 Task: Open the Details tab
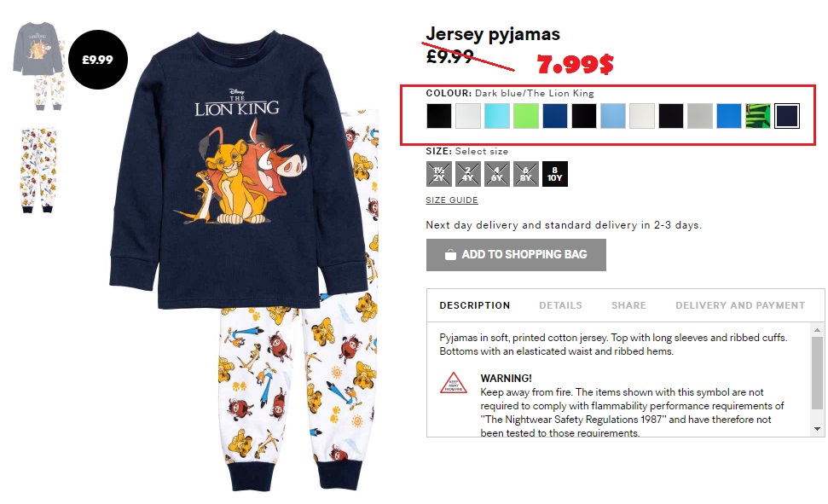pyautogui.click(x=560, y=305)
